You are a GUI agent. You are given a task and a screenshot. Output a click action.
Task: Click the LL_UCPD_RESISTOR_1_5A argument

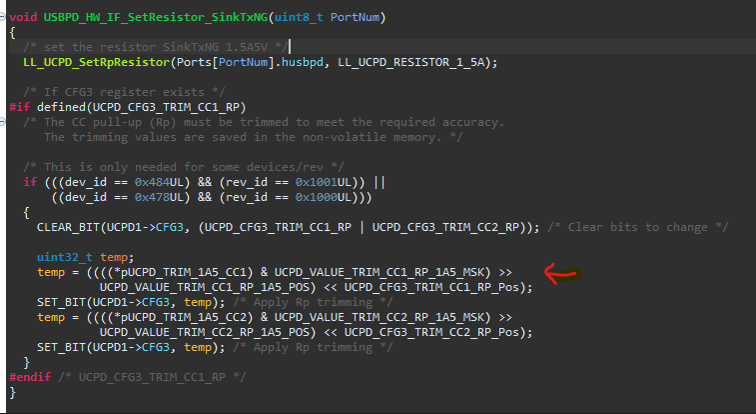pyautogui.click(x=411, y=62)
